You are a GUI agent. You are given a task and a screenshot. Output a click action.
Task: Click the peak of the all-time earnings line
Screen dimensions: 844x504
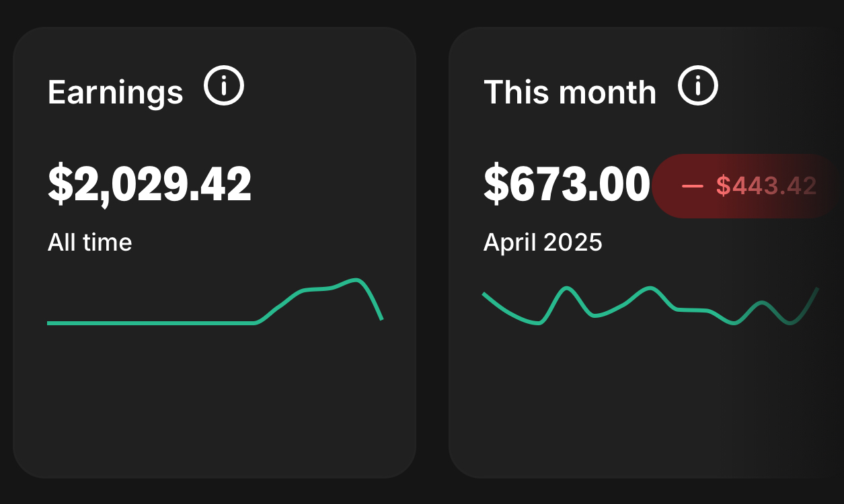point(356,280)
